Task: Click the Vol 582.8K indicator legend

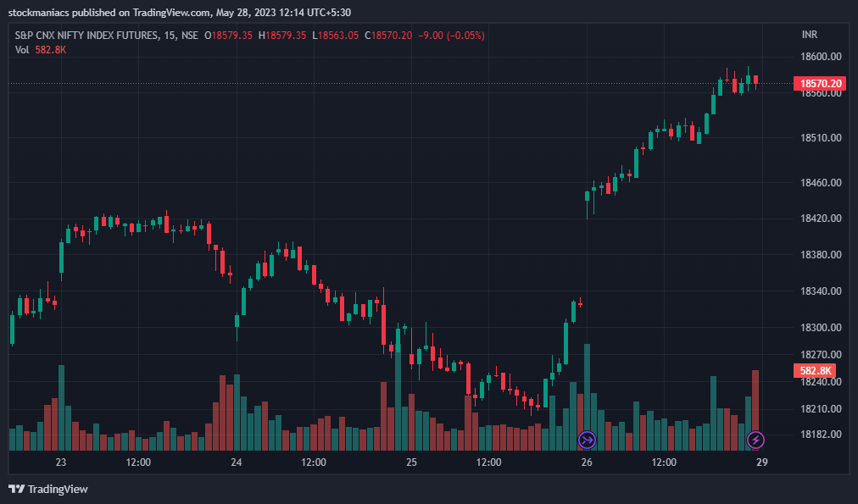Action: 41,50
